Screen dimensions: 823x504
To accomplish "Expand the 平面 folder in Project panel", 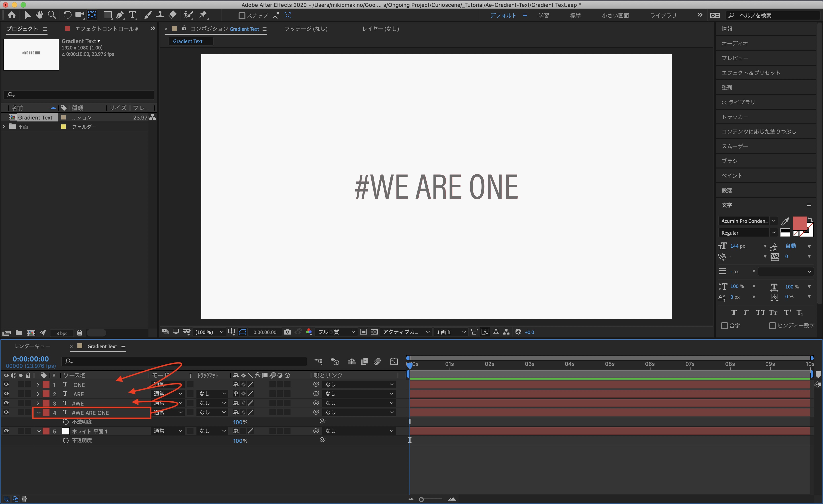I will [4, 127].
